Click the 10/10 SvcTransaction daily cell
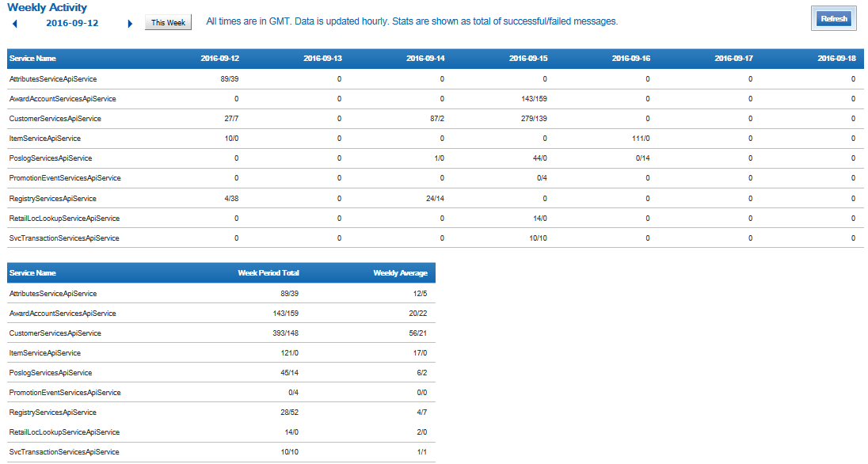 click(x=538, y=238)
